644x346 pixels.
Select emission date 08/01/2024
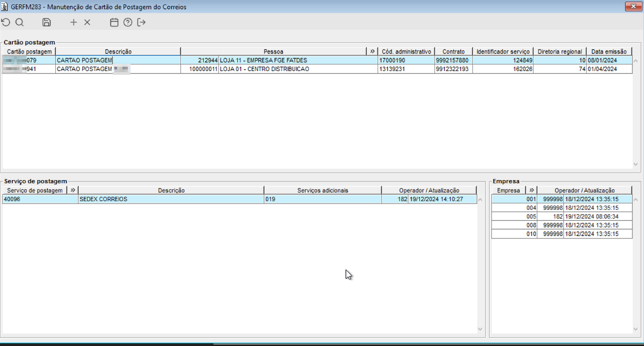click(609, 60)
